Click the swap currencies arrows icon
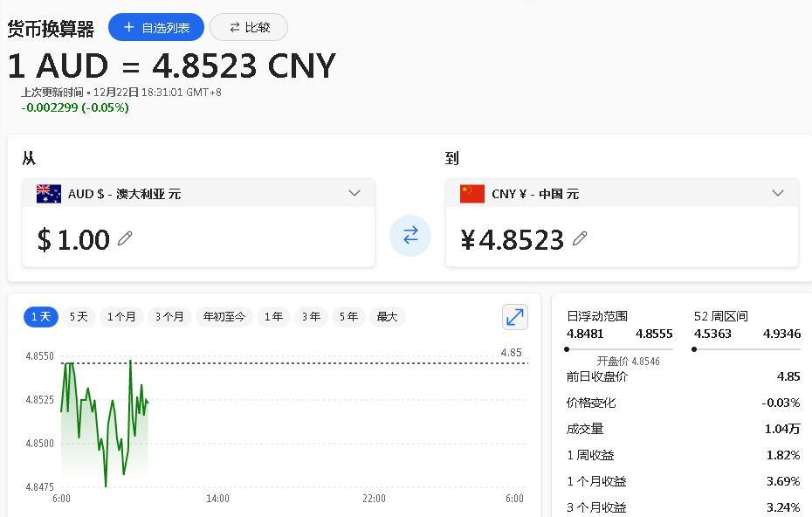 click(x=410, y=236)
